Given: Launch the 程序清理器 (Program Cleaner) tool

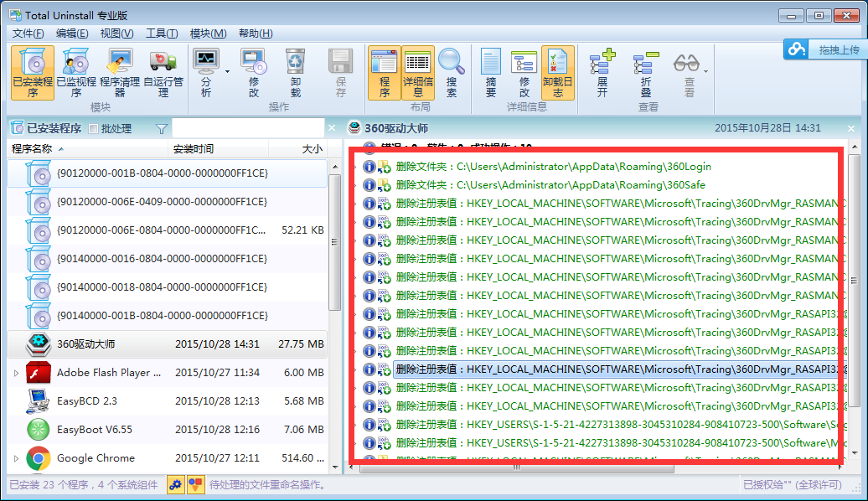Looking at the screenshot, I should click(x=120, y=72).
